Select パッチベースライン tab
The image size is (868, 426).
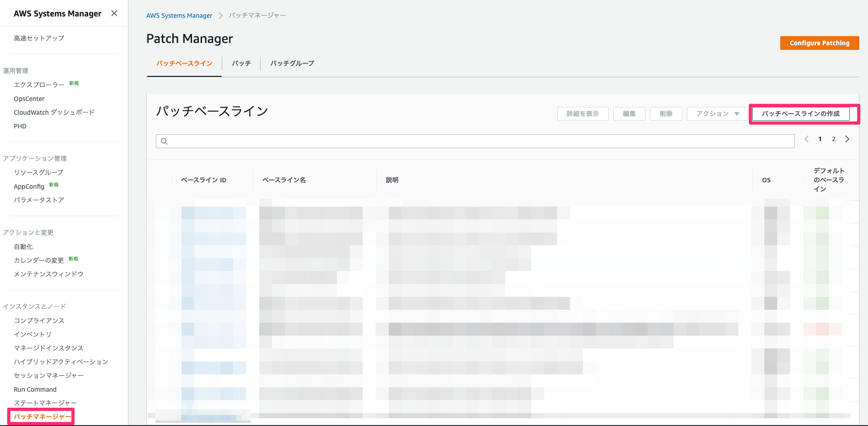click(x=184, y=64)
